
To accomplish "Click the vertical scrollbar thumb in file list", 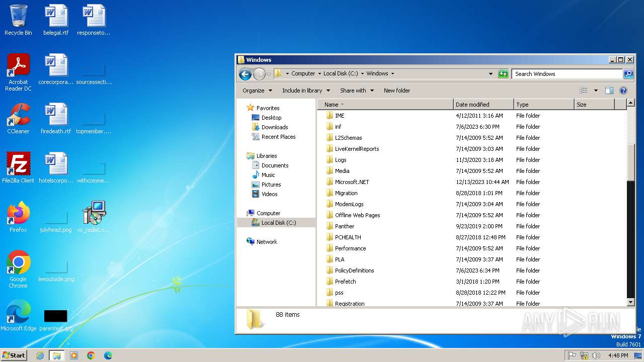I will coord(631,162).
